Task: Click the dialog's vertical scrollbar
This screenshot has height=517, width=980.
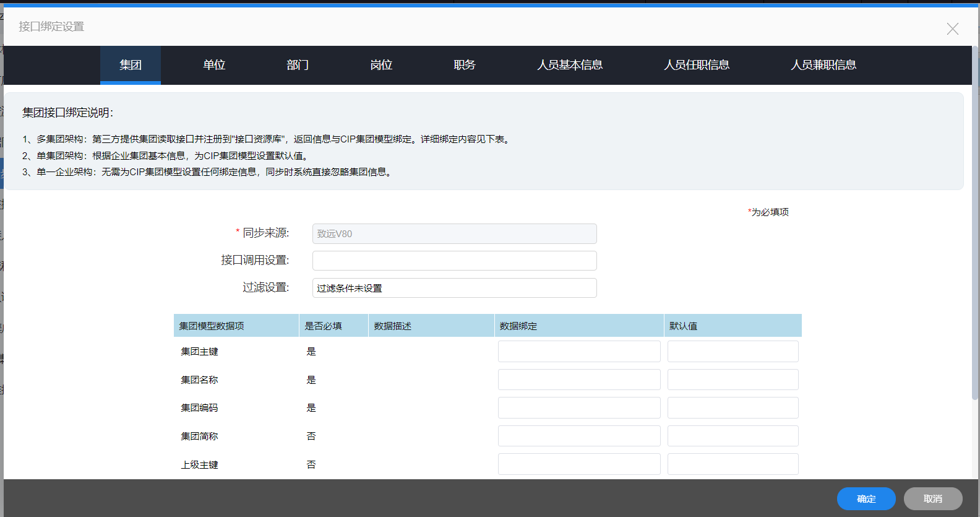Action: pos(975,223)
